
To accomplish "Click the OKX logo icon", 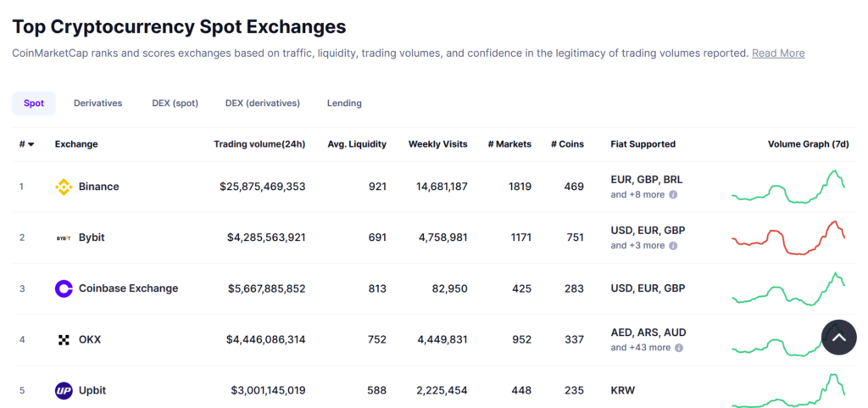I will click(64, 339).
